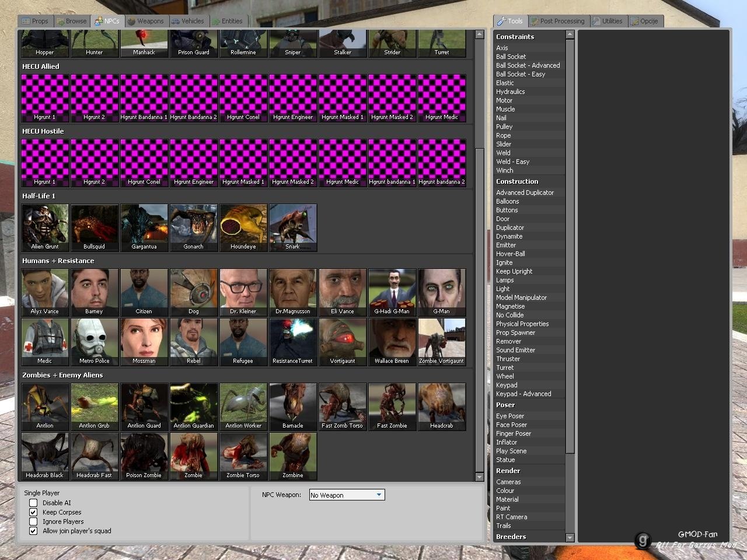Collapse the Construction category header
The image size is (747, 560).
click(529, 181)
